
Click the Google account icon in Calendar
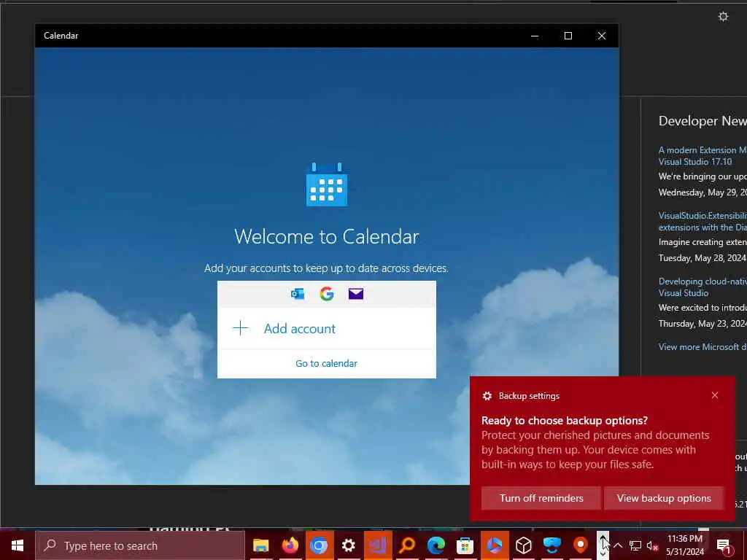tap(327, 294)
